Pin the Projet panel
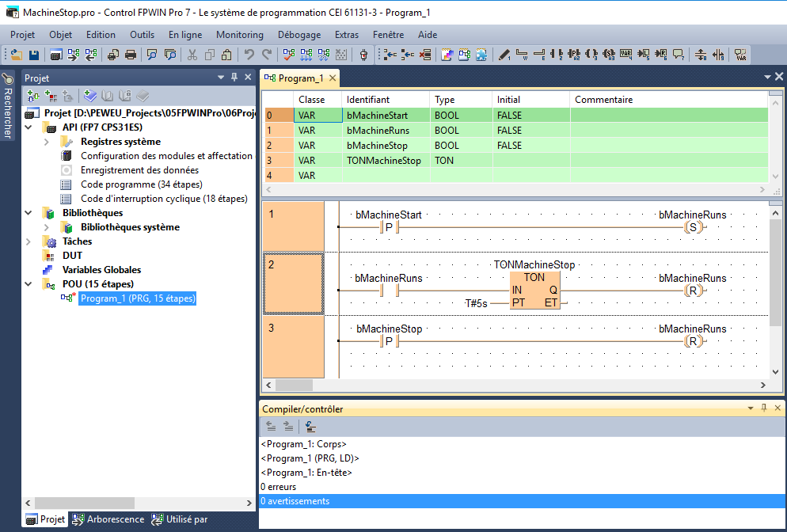This screenshot has width=787, height=532. click(x=234, y=78)
